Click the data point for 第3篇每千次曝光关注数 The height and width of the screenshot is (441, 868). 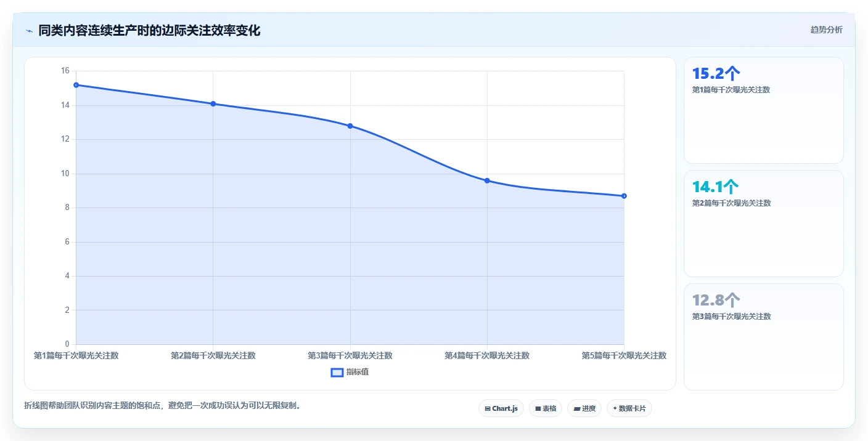coord(350,126)
